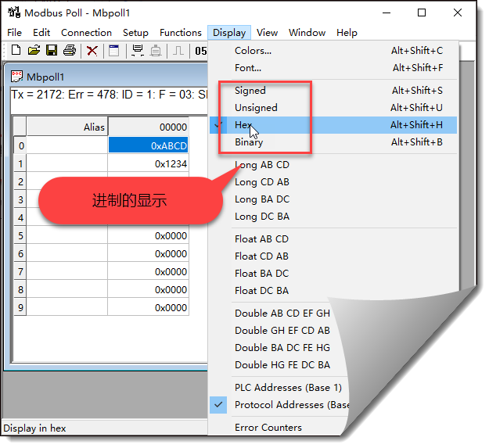Click the New document toolbar icon
Screen dimensions: 489x448
16,50
